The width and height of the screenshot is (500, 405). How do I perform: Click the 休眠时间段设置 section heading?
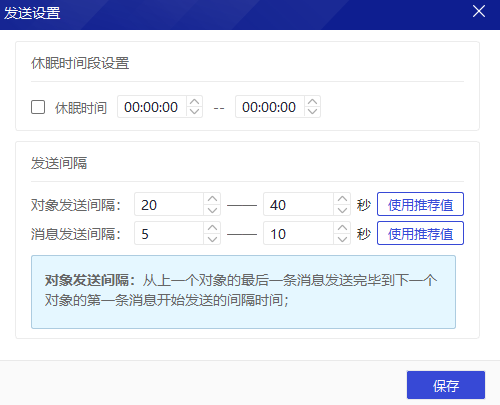tap(80, 63)
